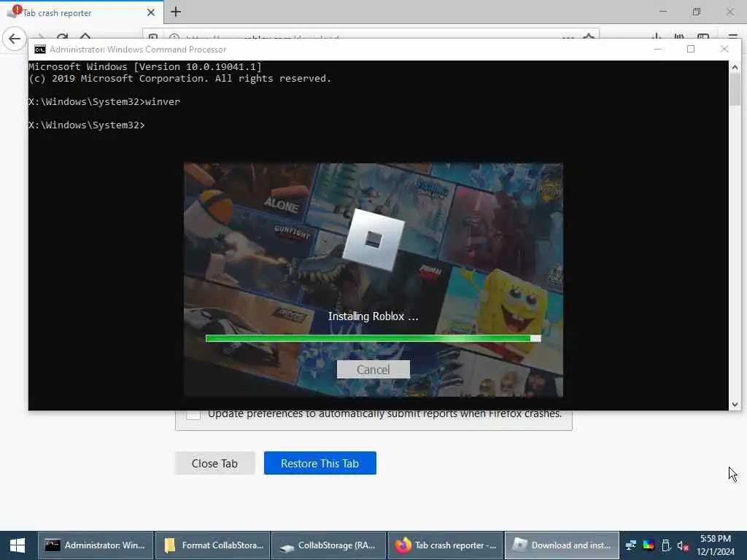Screen dimensions: 747x560
Task: Close the Tab crash reporter tab
Action: (x=150, y=12)
